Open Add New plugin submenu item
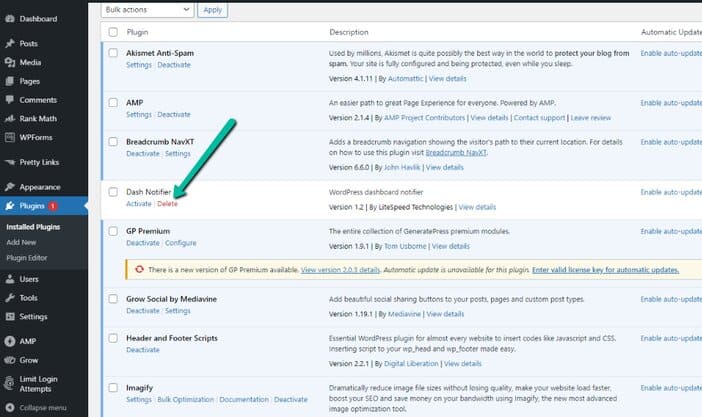The height and width of the screenshot is (417, 702). click(x=21, y=242)
